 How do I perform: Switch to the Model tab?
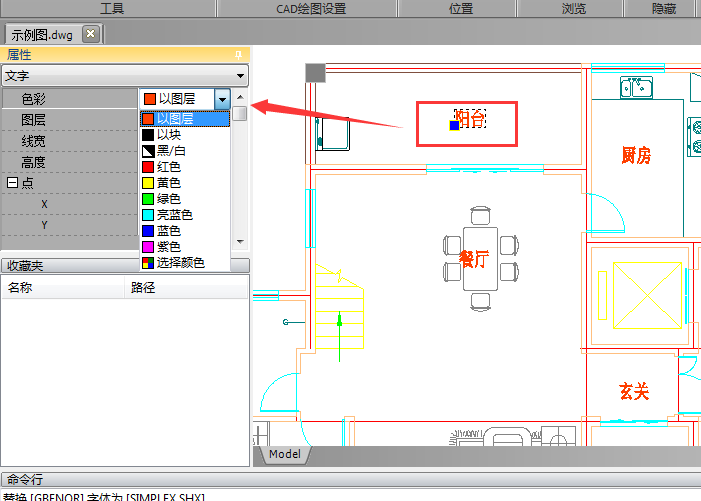coord(285,454)
